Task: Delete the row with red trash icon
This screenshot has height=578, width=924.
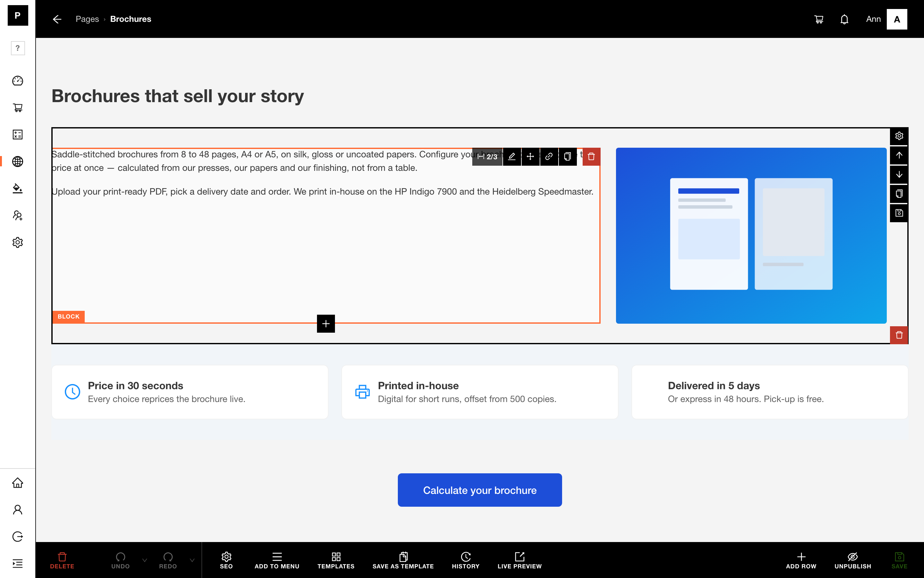Action: pyautogui.click(x=899, y=335)
